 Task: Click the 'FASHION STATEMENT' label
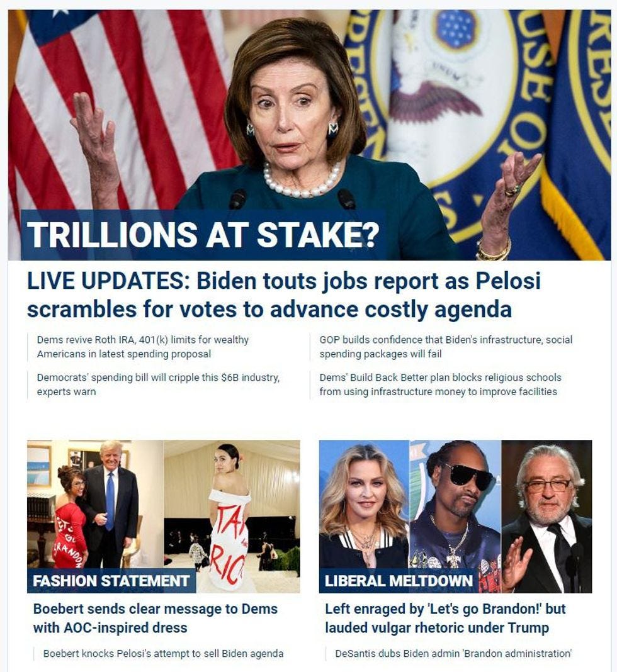[x=111, y=581]
